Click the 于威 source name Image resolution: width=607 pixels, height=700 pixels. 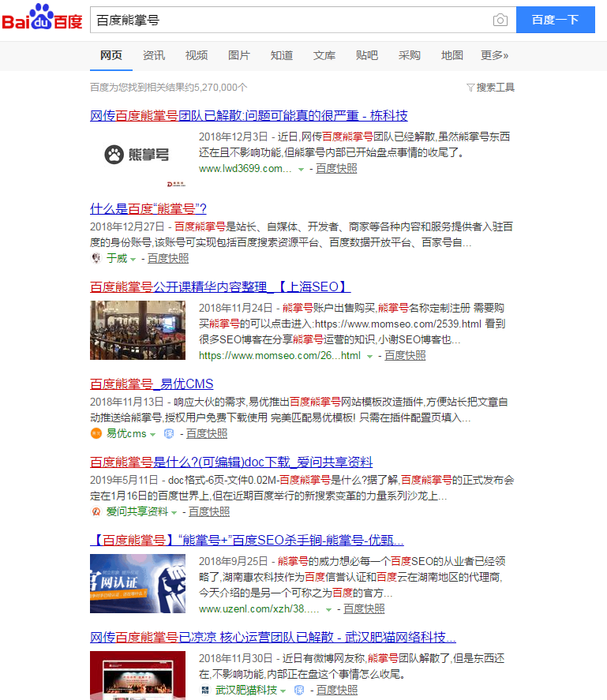pos(117,259)
